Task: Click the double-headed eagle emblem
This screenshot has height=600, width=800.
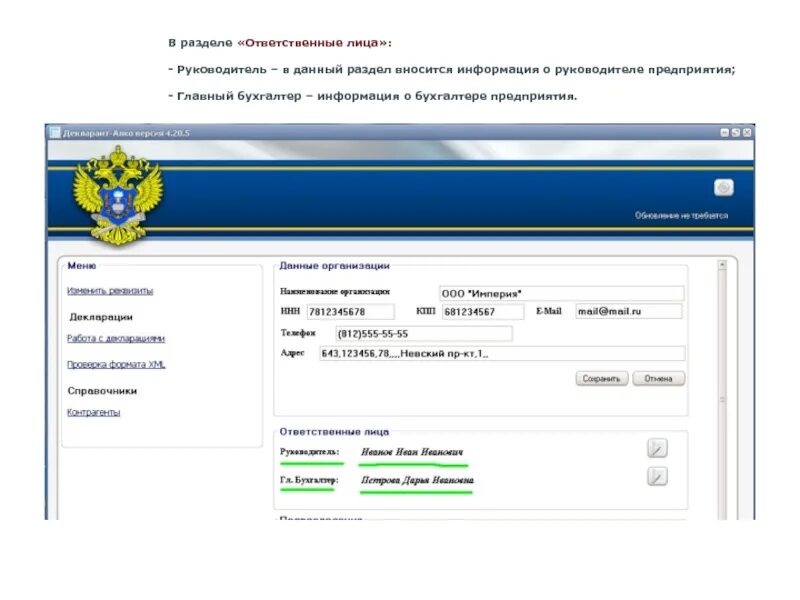Action: pos(118,195)
